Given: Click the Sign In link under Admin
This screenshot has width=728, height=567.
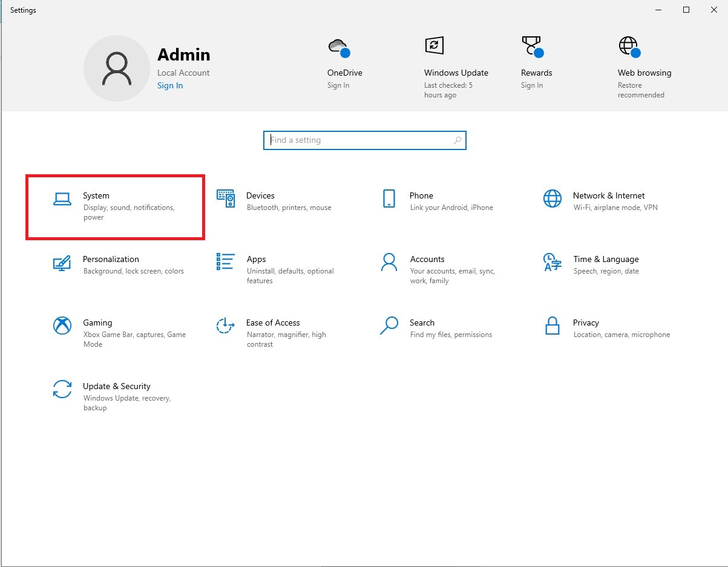Looking at the screenshot, I should coord(170,86).
